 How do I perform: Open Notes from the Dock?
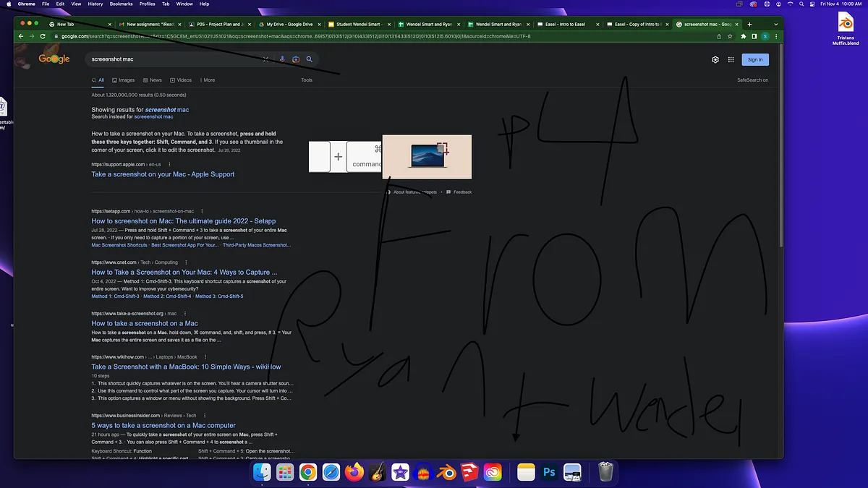(526, 473)
